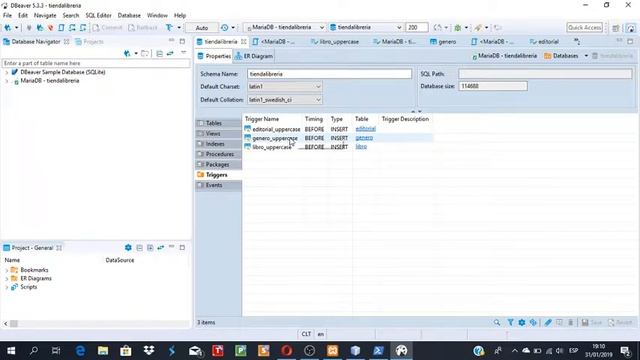Select the Events section in the side list
Image resolution: width=640 pixels, height=360 pixels.
(x=218, y=185)
